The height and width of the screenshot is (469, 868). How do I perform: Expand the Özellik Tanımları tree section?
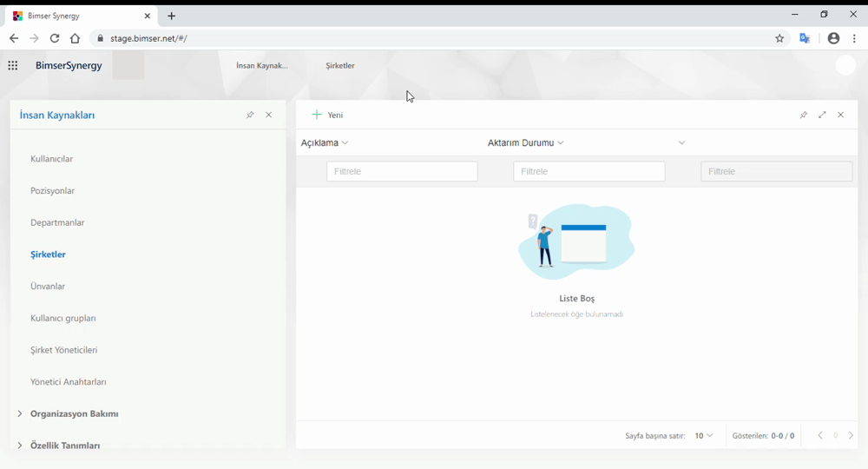20,446
